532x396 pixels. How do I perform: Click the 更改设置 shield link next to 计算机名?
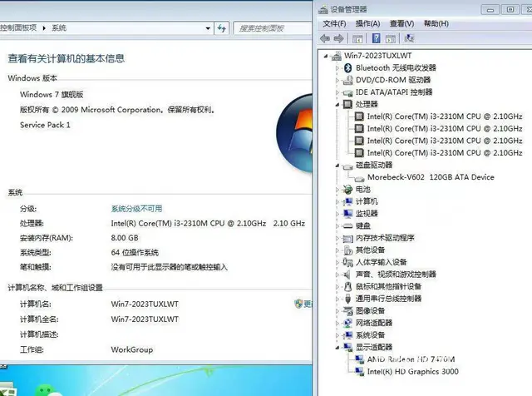pyautogui.click(x=303, y=304)
